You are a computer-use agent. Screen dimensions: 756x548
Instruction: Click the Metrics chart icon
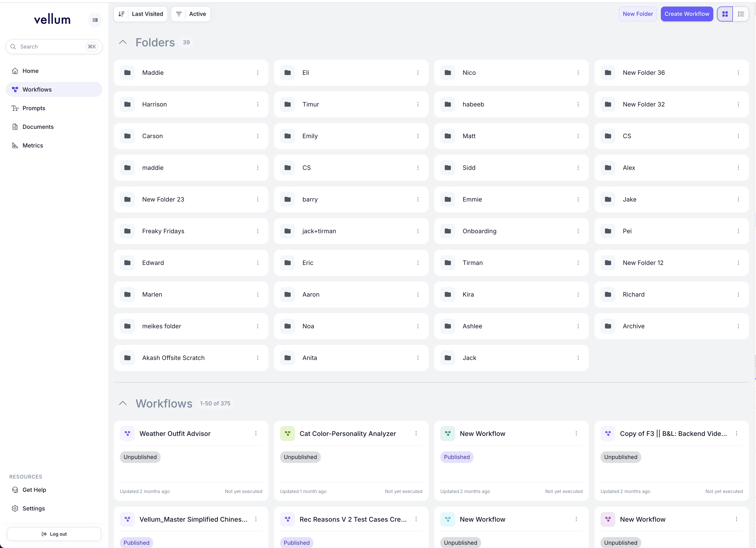(x=15, y=146)
